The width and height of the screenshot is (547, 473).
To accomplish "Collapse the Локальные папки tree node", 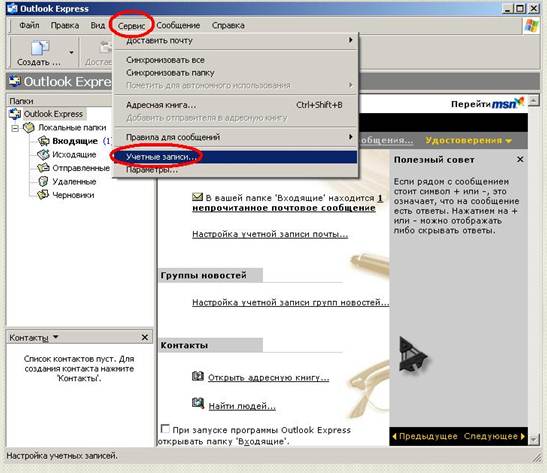I will coord(15,128).
